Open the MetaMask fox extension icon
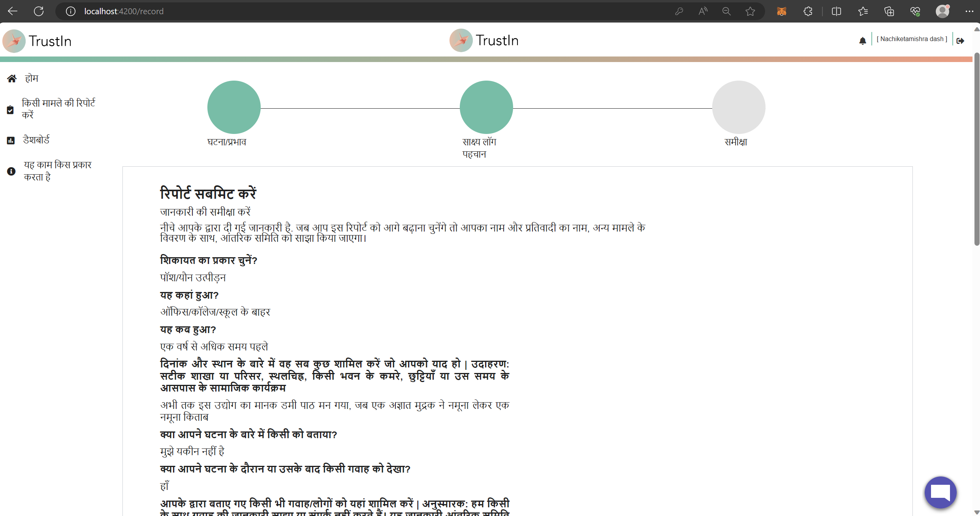The image size is (980, 516). tap(782, 11)
